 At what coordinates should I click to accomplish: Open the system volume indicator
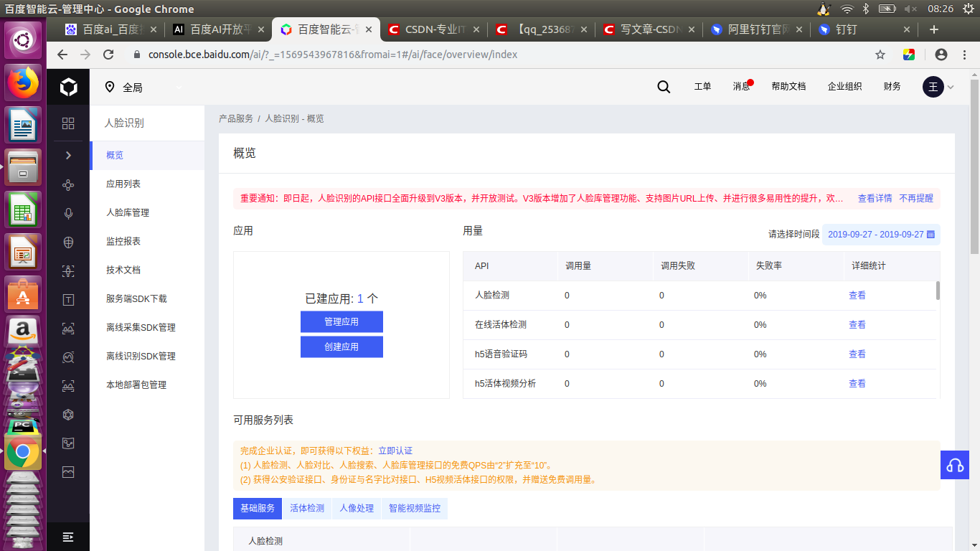(910, 9)
